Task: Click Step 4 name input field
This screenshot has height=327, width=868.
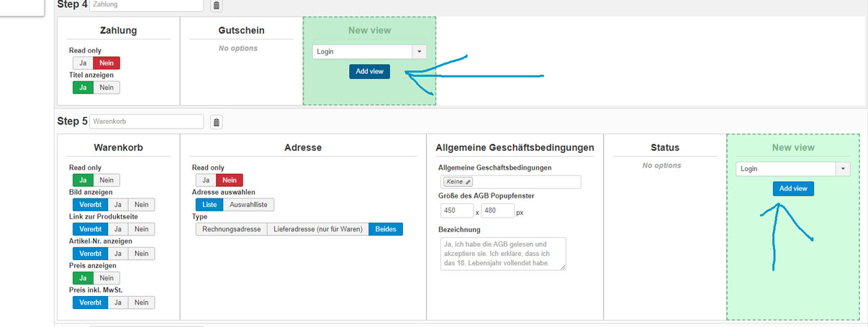Action: (147, 5)
